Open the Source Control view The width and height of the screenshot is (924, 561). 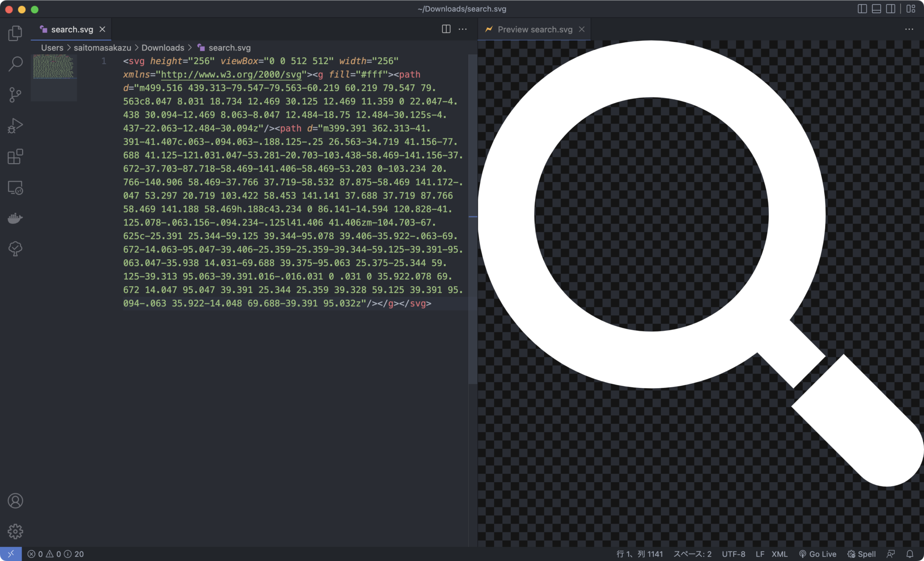point(15,94)
